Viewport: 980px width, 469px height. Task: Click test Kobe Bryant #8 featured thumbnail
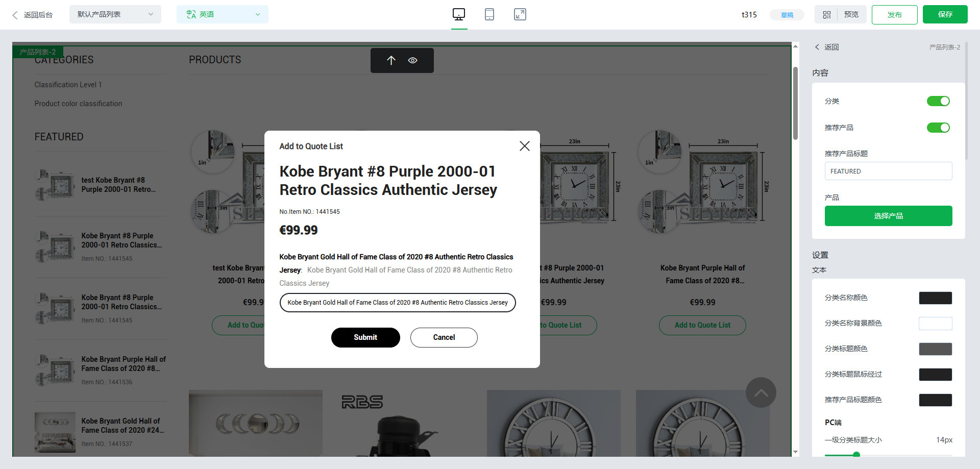(x=55, y=185)
